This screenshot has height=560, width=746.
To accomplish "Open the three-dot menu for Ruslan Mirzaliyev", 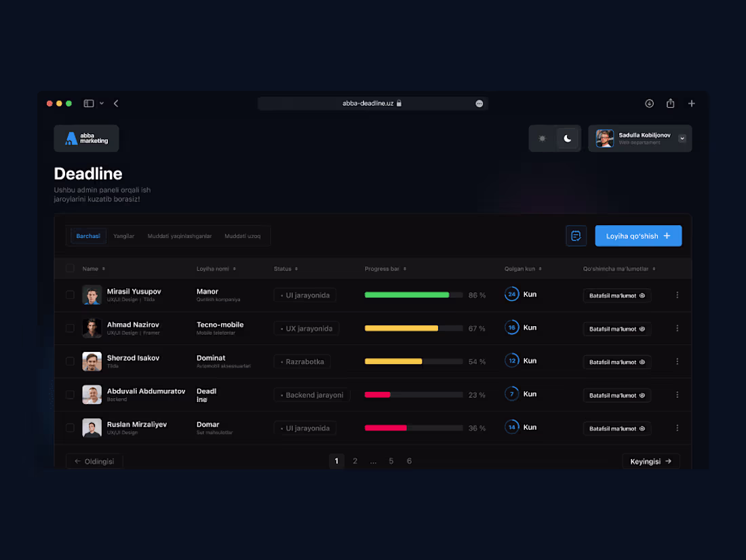I will point(677,428).
